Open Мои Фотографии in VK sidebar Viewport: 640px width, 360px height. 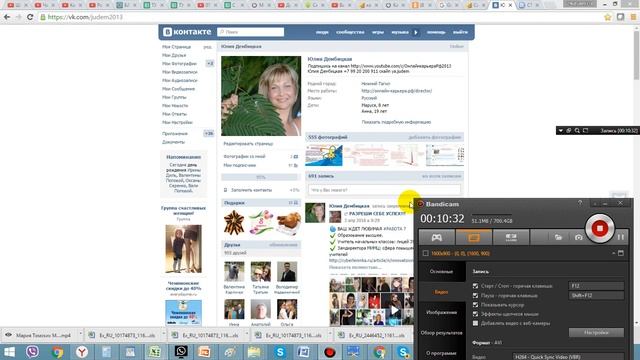click(179, 64)
